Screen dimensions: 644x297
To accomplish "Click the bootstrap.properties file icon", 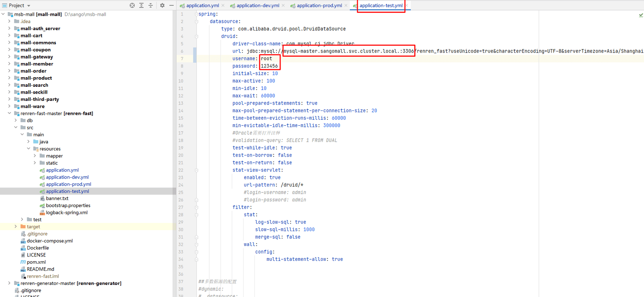I will tap(42, 205).
